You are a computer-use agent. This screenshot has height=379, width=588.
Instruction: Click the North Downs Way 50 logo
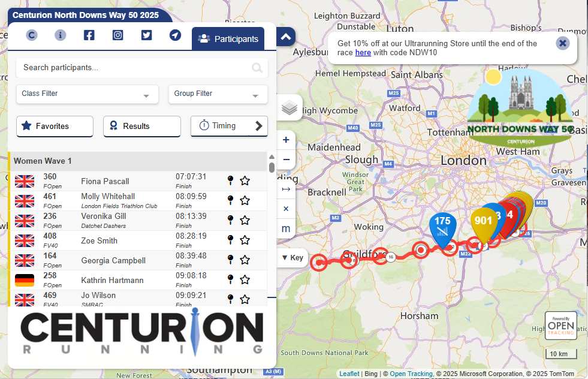(520, 108)
